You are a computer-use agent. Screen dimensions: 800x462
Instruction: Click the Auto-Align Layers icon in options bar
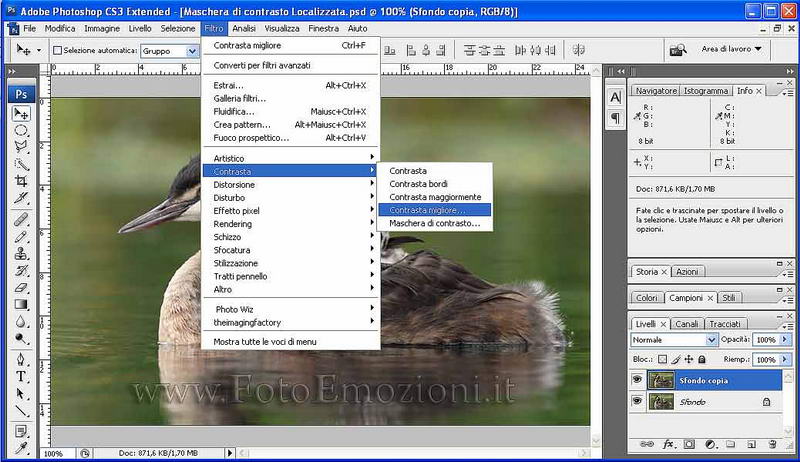point(578,50)
